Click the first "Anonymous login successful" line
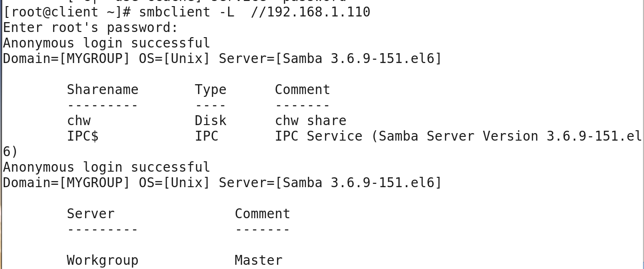This screenshot has width=644, height=269. [x=107, y=43]
